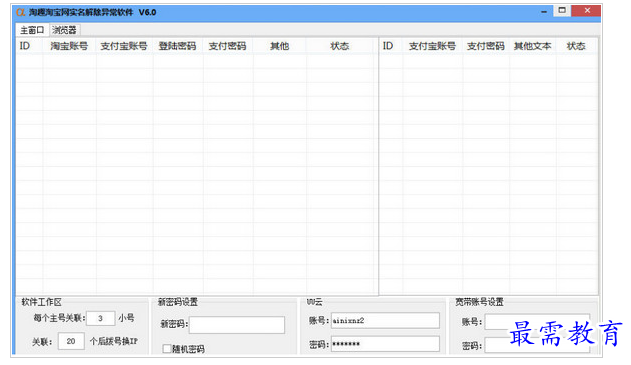Click the 其他文本 column header
This screenshot has height=365, width=631.
click(532, 46)
